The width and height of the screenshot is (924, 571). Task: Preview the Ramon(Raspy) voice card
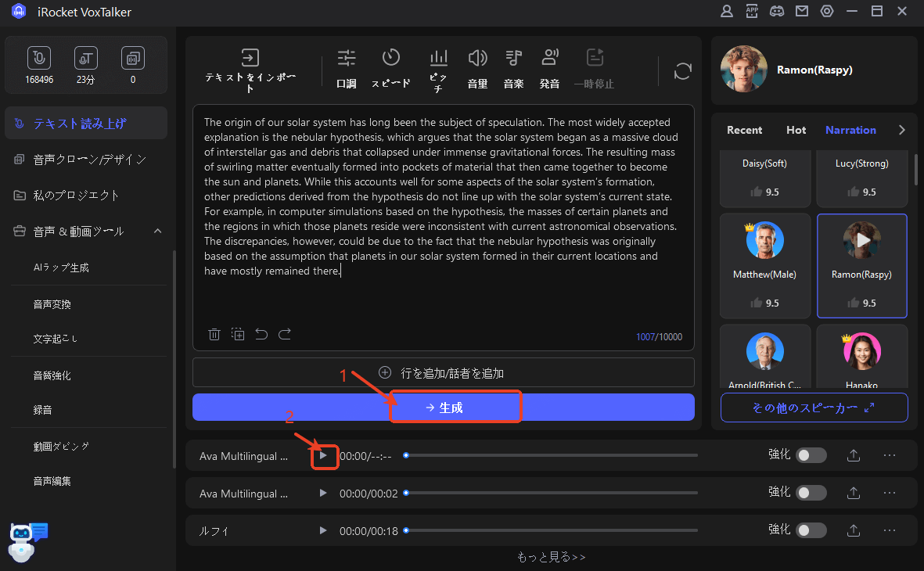click(x=861, y=240)
